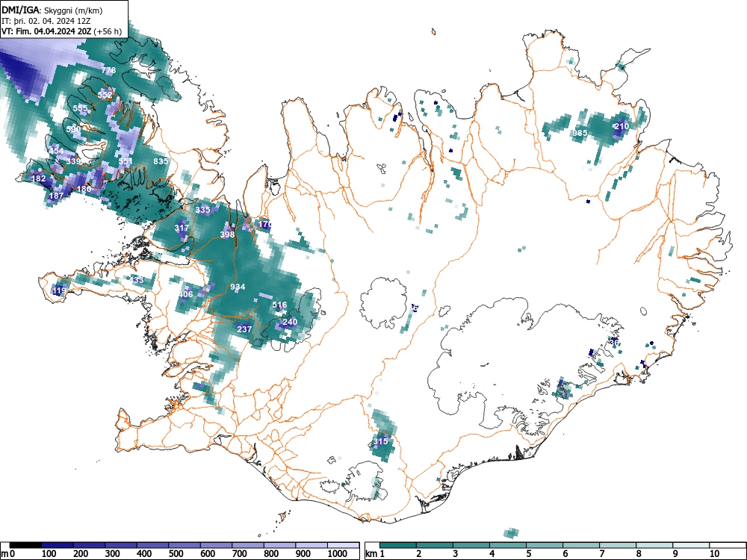Click the 835 value label on map
The width and height of the screenshot is (747, 560).
click(x=161, y=161)
